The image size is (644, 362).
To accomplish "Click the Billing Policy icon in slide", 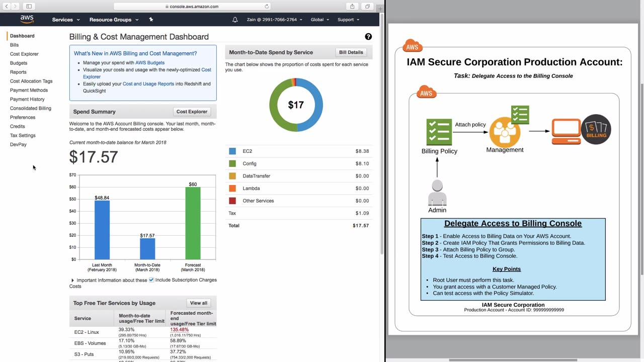I will click(x=439, y=132).
